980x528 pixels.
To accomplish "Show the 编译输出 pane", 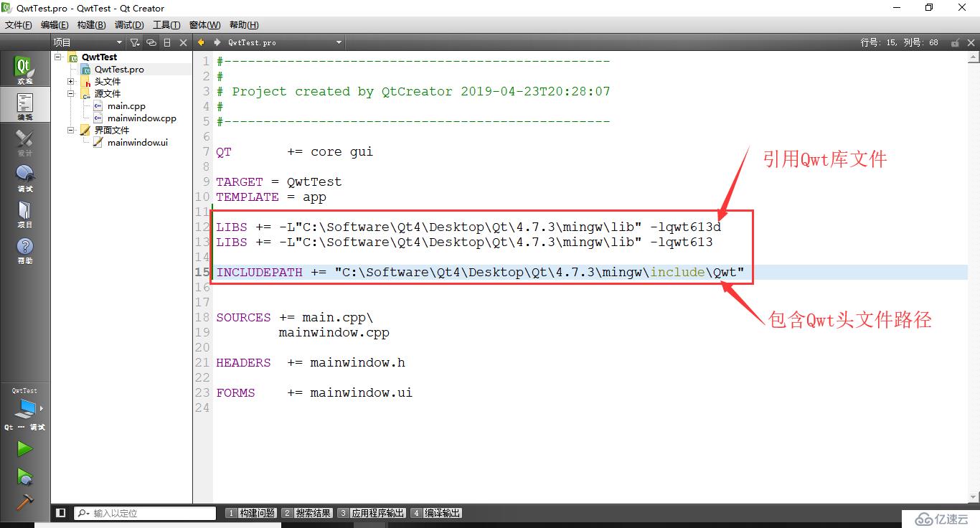I will click(436, 513).
